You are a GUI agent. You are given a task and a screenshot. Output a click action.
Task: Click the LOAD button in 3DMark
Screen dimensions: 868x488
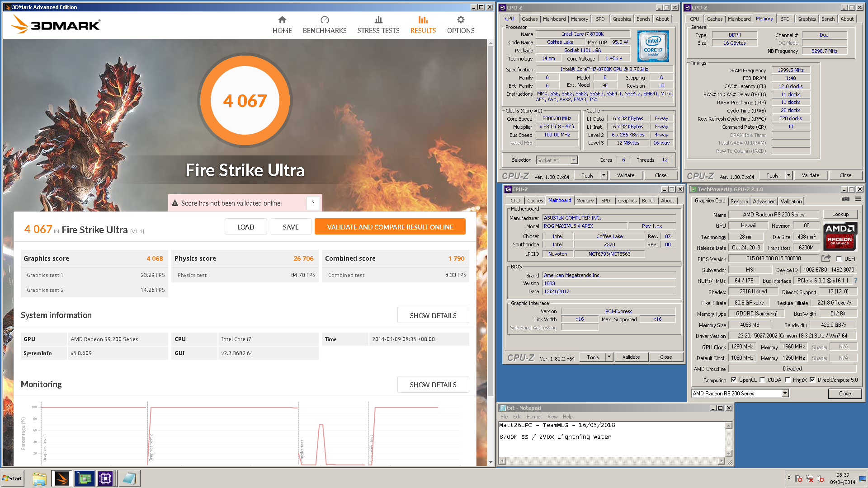pyautogui.click(x=245, y=227)
